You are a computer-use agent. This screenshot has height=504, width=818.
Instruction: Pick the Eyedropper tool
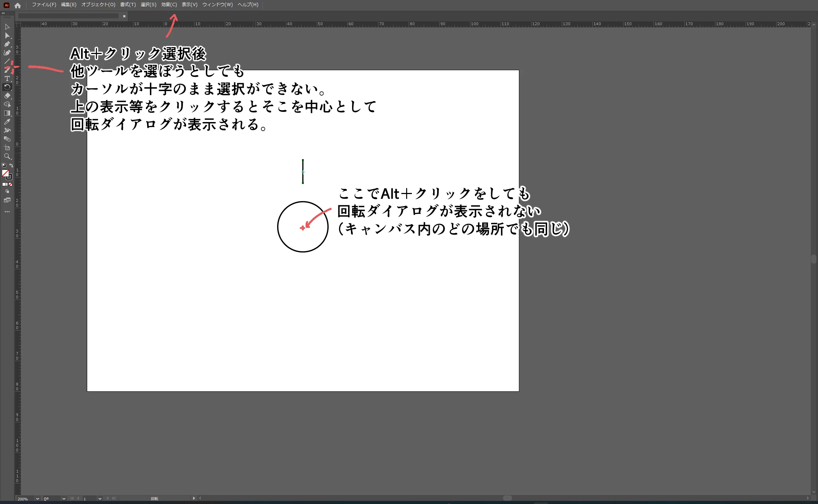click(x=7, y=122)
